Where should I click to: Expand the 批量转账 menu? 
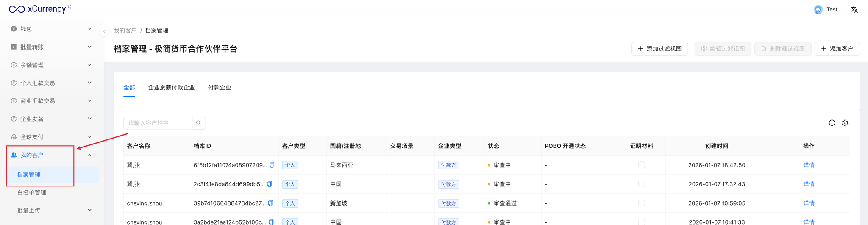coord(89,47)
